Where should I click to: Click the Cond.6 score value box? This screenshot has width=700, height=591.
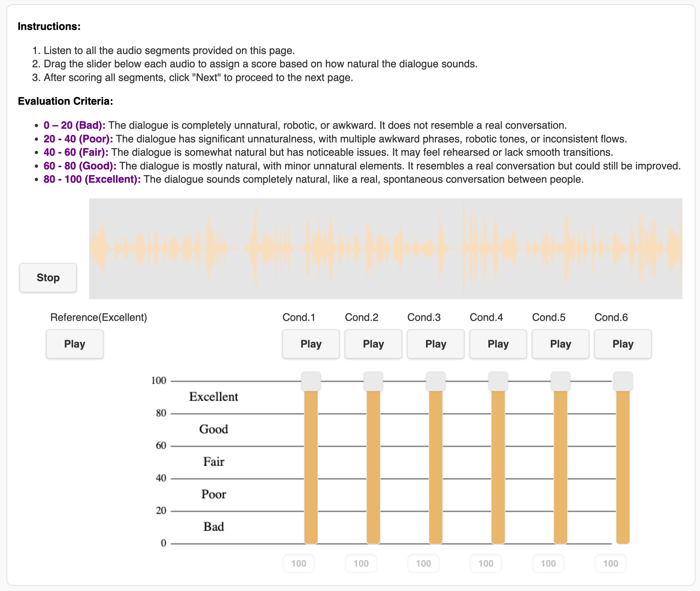[x=610, y=563]
